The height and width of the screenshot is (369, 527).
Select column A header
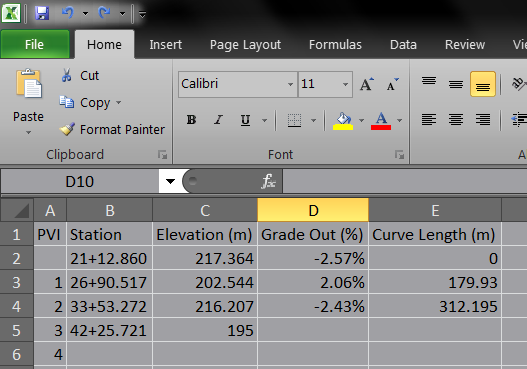click(50, 210)
